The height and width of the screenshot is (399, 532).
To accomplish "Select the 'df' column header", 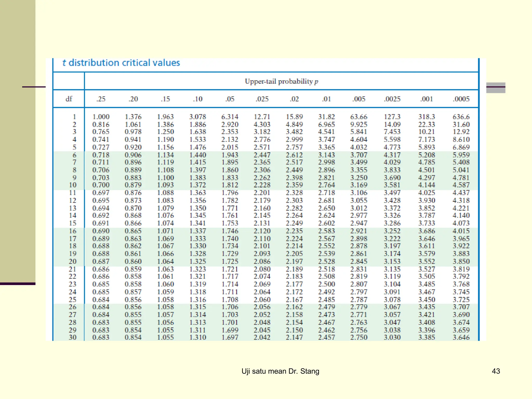I will [69, 99].
